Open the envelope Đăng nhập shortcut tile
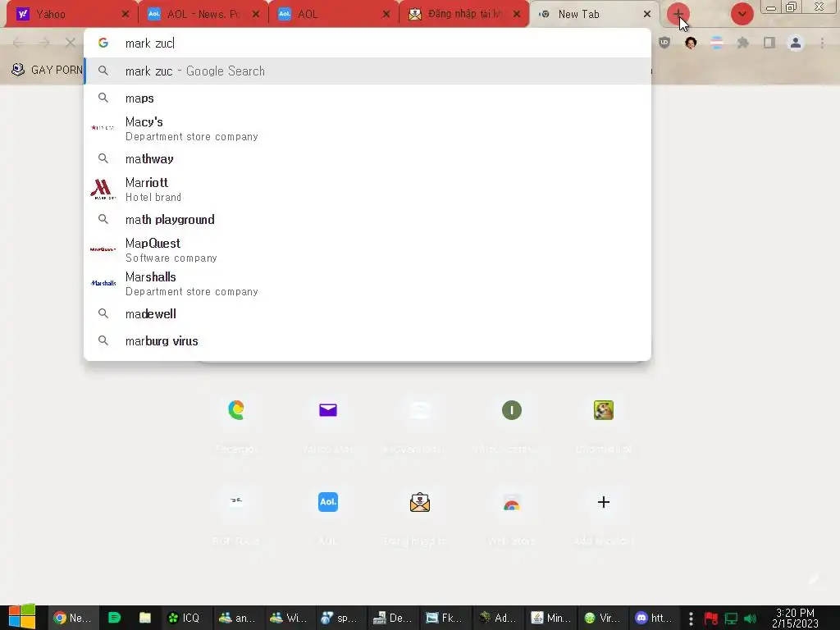840x630 pixels. tap(419, 502)
